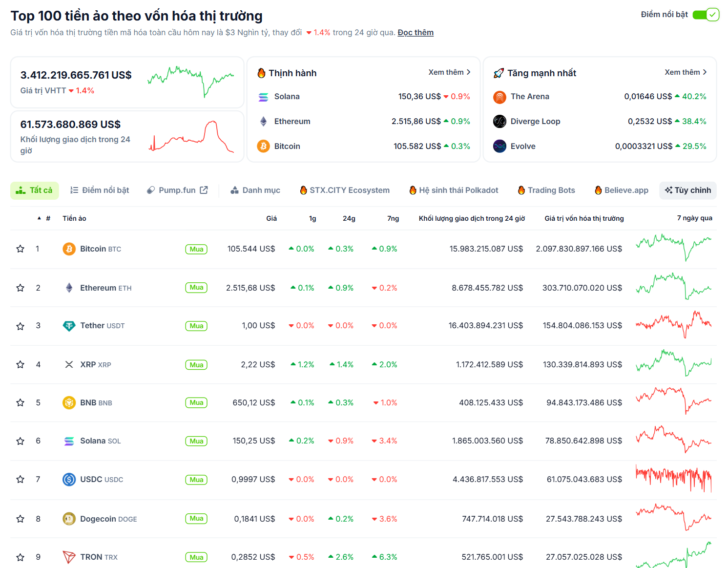Viewport: 728px width, 568px height.
Task: Click the Dogecoin logo icon
Action: (x=69, y=519)
